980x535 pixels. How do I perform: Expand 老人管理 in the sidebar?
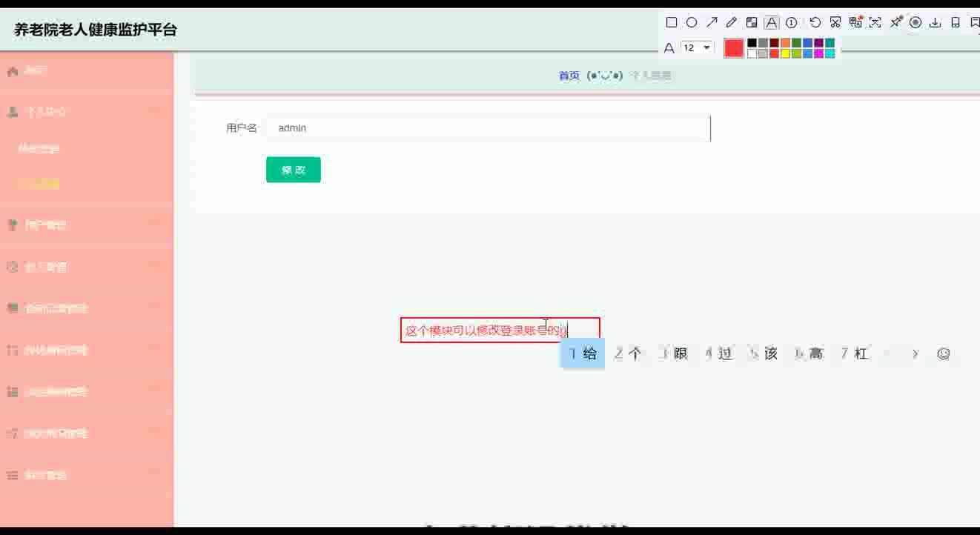87,267
